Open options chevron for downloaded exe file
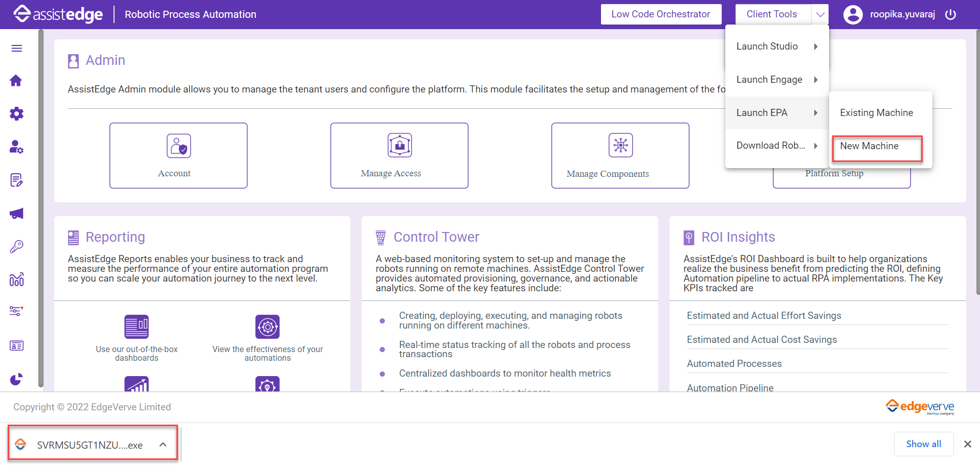Viewport: 980px width, 465px height. pyautogui.click(x=163, y=445)
